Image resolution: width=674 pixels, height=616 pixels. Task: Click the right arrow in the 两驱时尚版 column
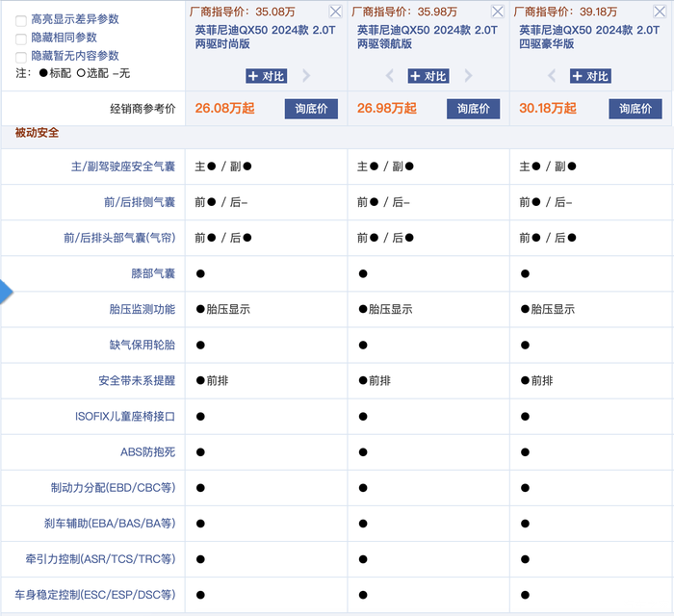click(x=306, y=76)
